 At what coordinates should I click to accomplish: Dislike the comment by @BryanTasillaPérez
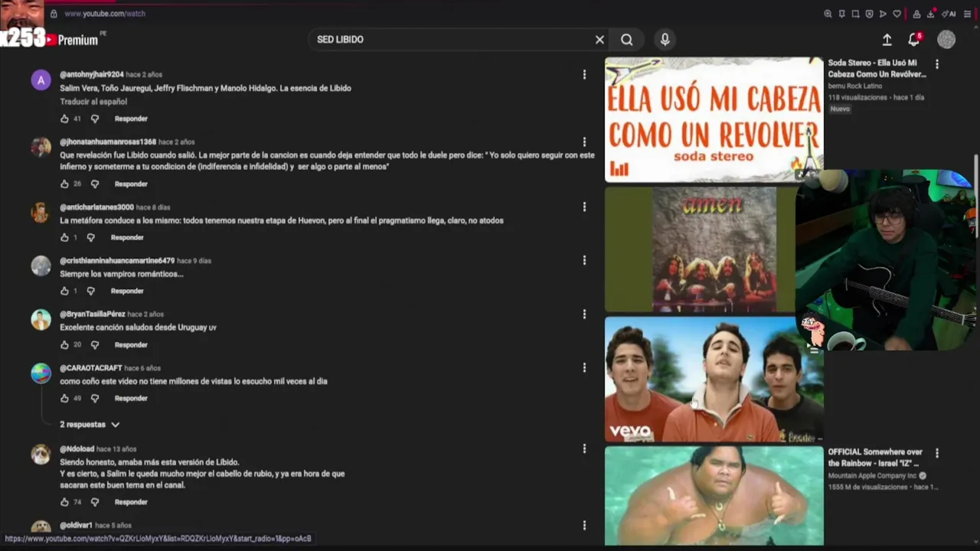click(x=95, y=344)
